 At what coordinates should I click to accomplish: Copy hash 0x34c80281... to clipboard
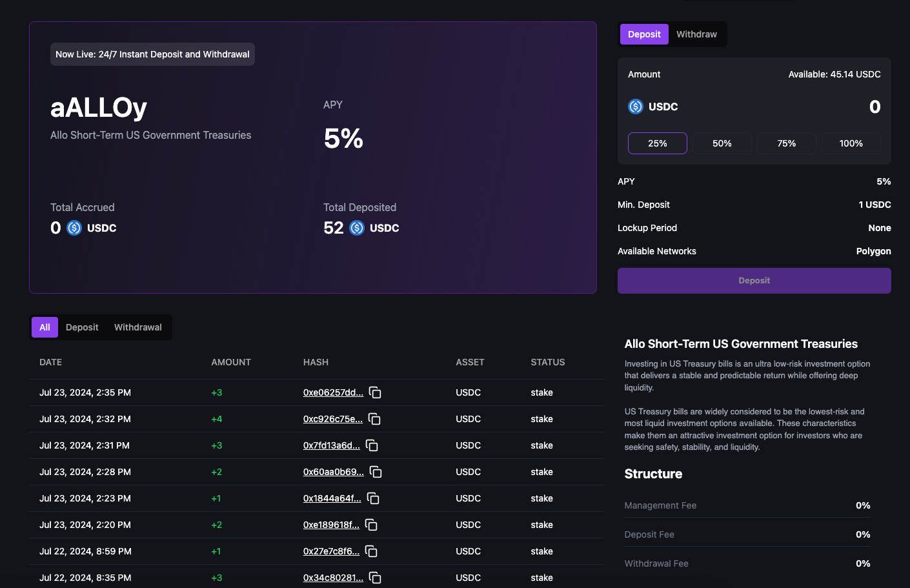(x=375, y=578)
